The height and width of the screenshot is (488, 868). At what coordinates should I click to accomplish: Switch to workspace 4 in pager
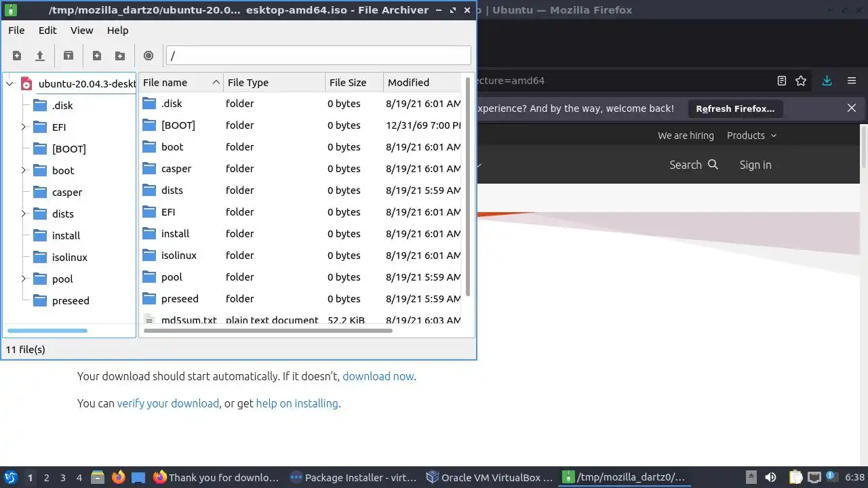[x=79, y=478]
